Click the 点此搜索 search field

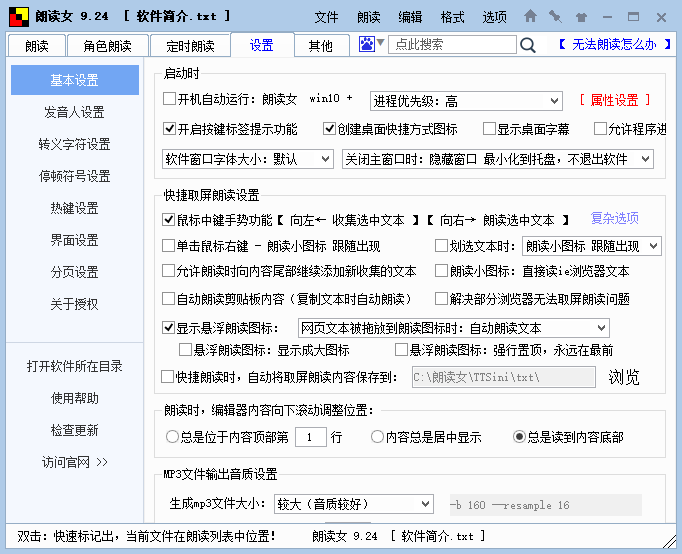point(452,45)
